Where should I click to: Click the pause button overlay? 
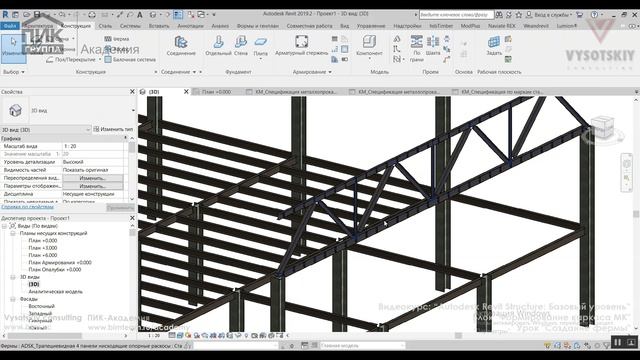click(x=618, y=342)
